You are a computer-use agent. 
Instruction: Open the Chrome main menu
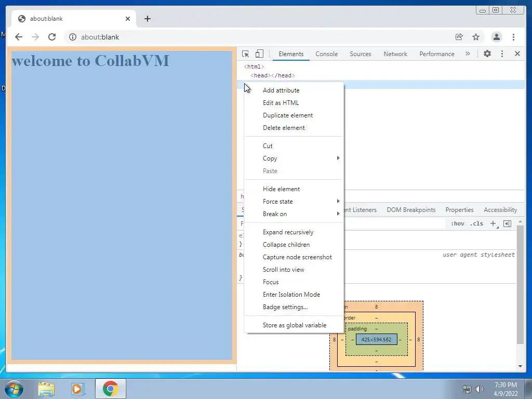(514, 37)
